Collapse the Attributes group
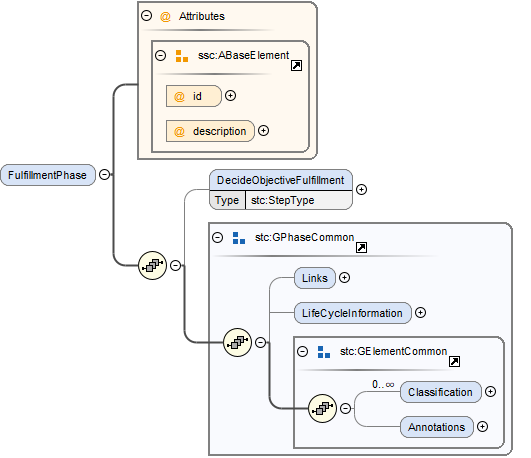The image size is (531, 458). pyautogui.click(x=146, y=16)
